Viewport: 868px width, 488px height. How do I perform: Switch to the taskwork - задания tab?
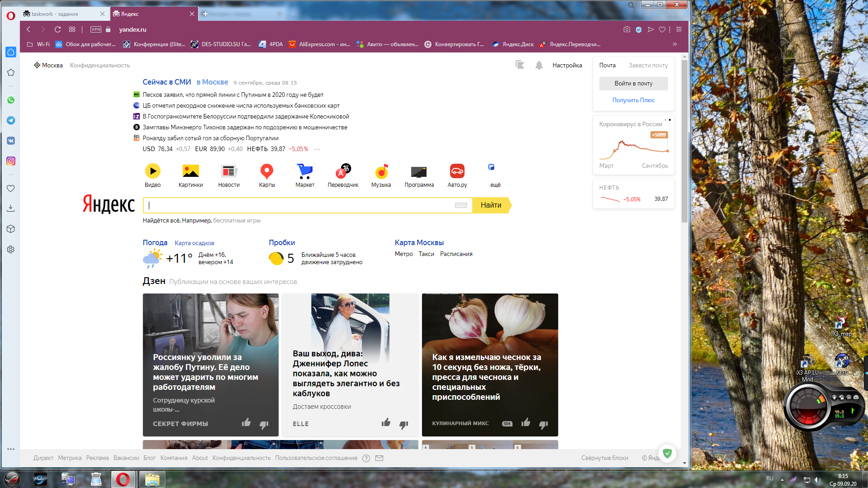pyautogui.click(x=64, y=14)
